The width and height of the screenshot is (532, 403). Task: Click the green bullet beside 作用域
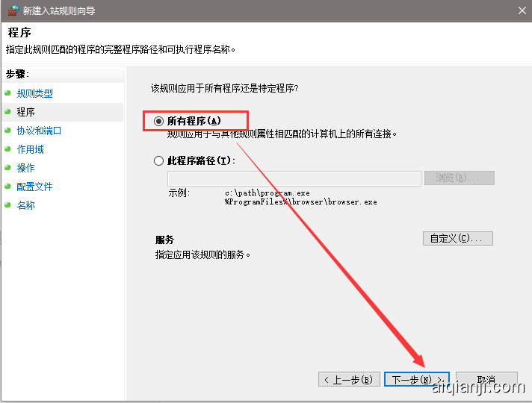coord(8,149)
